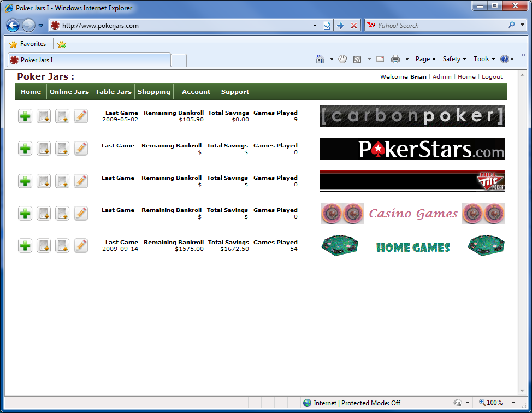Click the Admin link at top right

pos(442,76)
